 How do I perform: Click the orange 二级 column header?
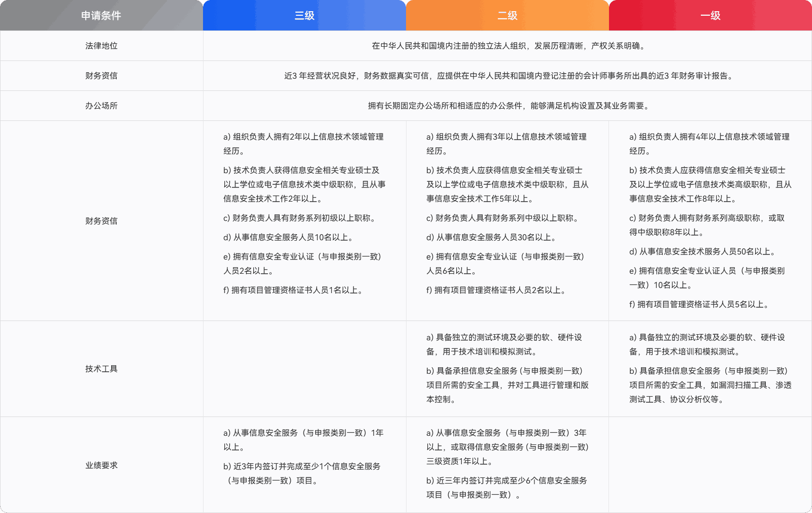coord(506,15)
